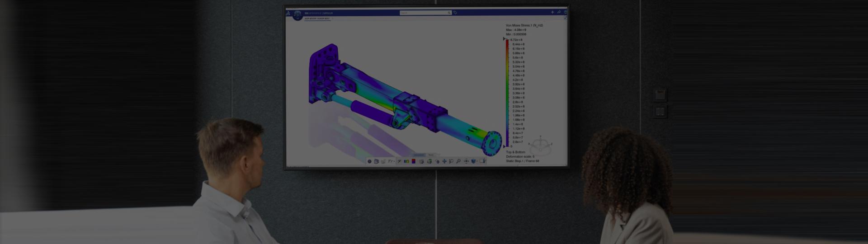
Task: Click the top marker of stress legend
Action: (505, 39)
